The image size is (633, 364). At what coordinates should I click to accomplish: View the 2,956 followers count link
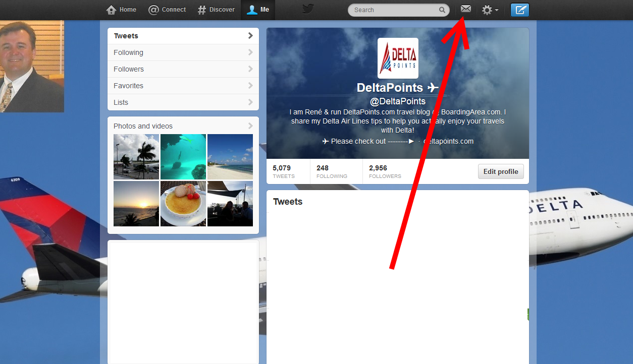click(x=385, y=171)
